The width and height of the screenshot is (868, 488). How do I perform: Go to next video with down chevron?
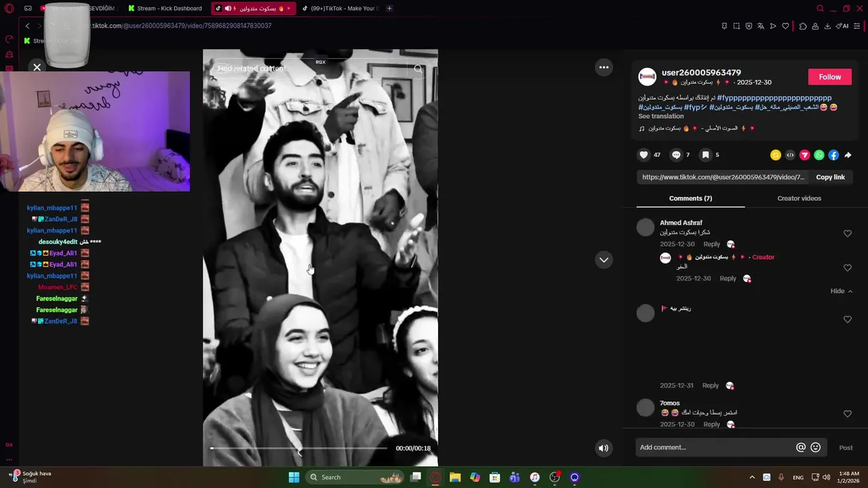604,260
